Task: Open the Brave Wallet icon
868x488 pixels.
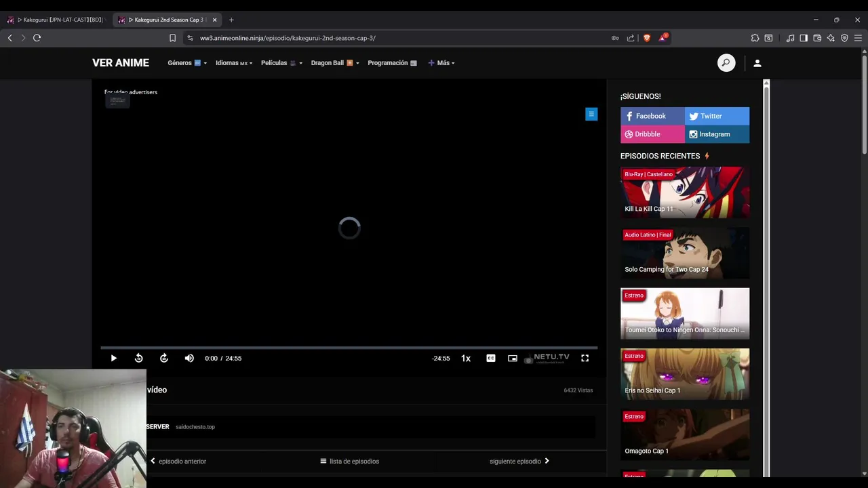Action: click(817, 38)
